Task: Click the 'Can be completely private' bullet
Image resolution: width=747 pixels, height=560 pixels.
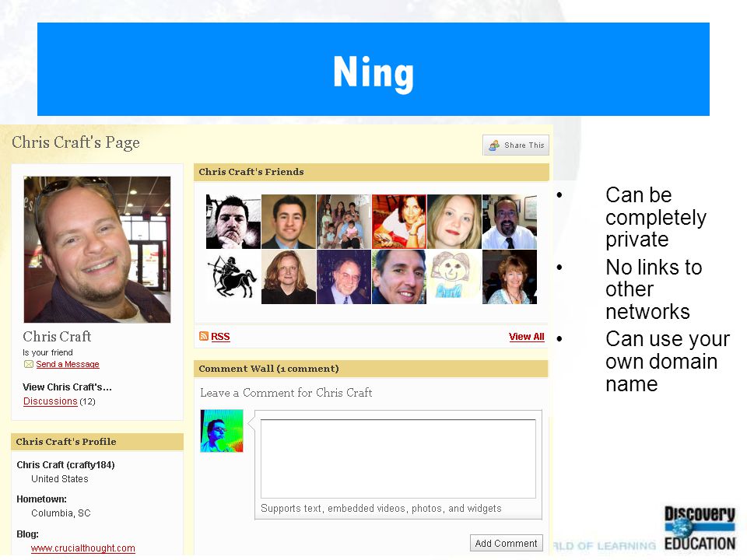Action: coord(656,217)
